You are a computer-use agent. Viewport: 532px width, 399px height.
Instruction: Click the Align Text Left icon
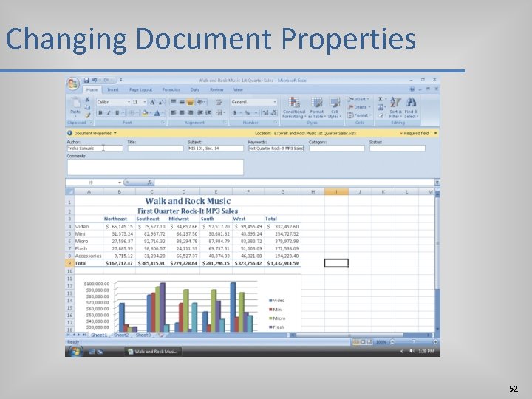[x=173, y=112]
